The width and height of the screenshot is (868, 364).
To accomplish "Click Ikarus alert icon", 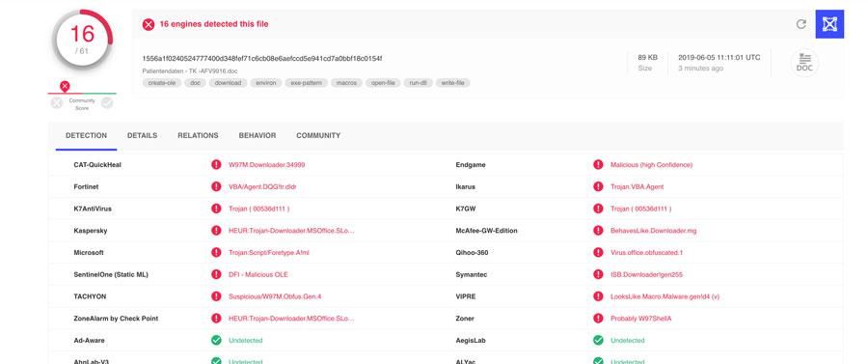I will click(x=598, y=186).
